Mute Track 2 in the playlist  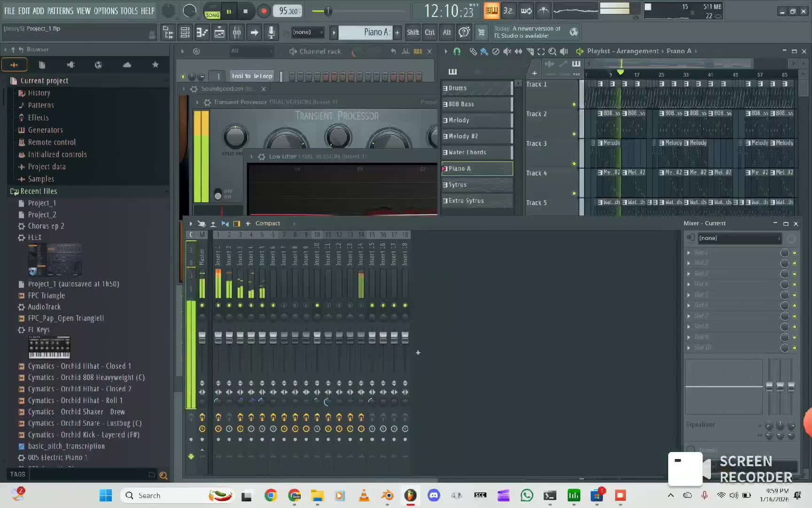(x=574, y=134)
